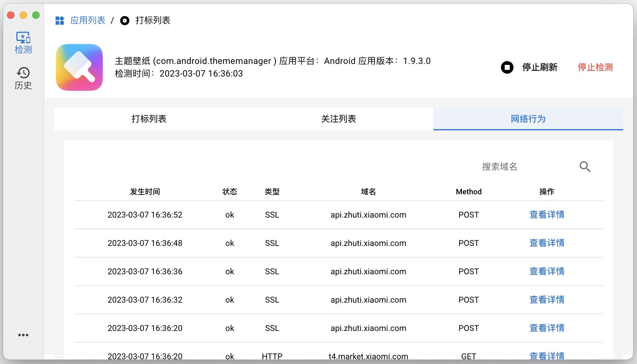This screenshot has width=637, height=364.
Task: View details for the 16:36:36 request
Action: pyautogui.click(x=547, y=271)
